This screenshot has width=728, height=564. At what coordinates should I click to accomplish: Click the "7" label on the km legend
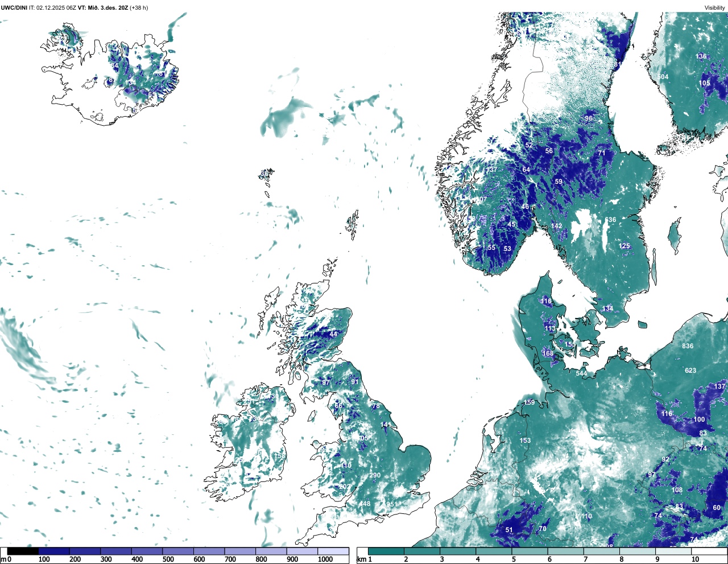pos(585,559)
